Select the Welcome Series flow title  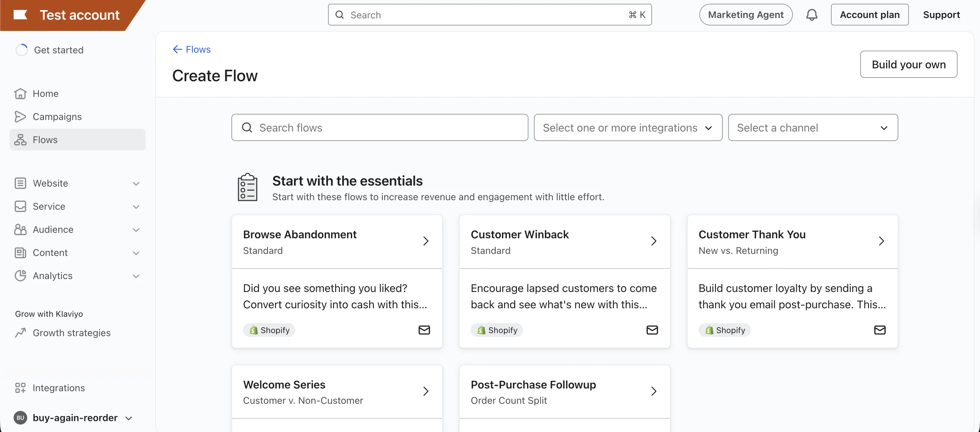coord(284,384)
